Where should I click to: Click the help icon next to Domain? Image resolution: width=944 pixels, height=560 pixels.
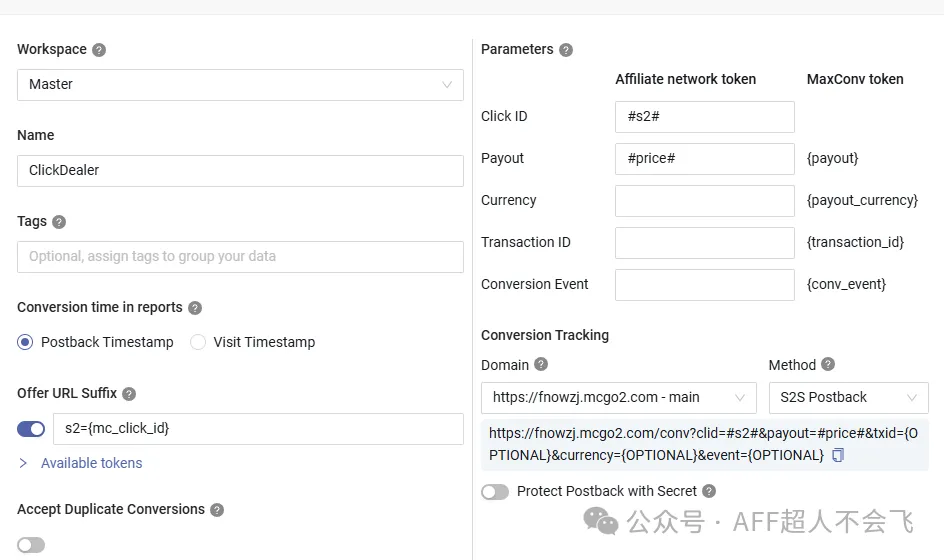[541, 365]
